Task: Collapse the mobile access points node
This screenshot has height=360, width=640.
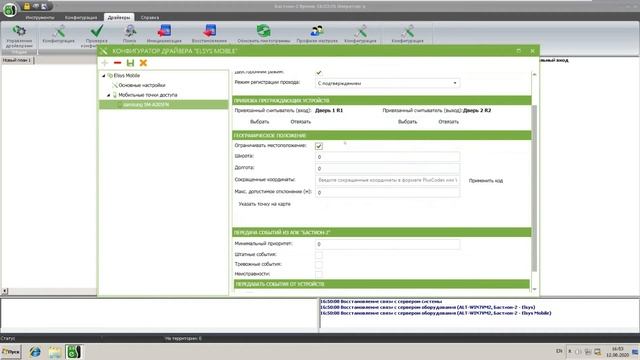Action: pyautogui.click(x=109, y=95)
